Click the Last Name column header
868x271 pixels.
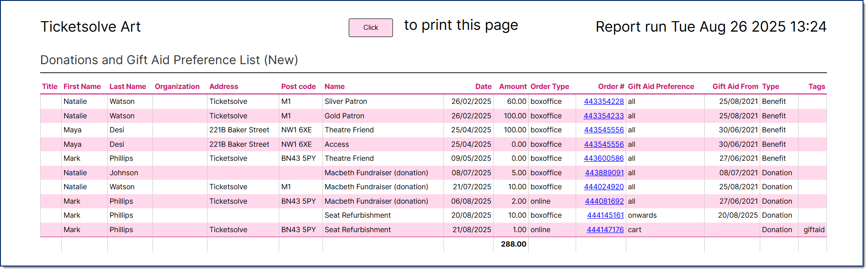[x=128, y=87]
